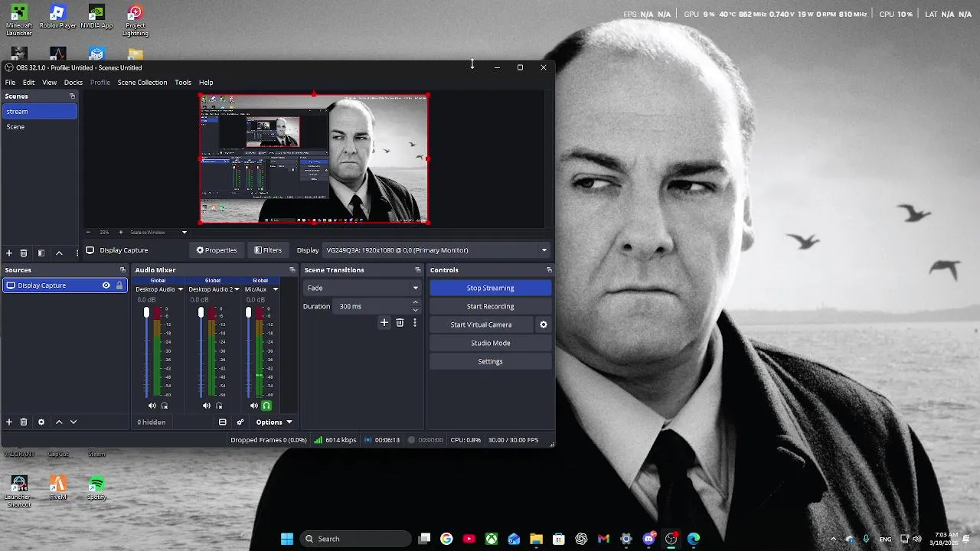980x551 pixels.
Task: Disable Mic/Aux monitoring green headphone
Action: coord(266,406)
